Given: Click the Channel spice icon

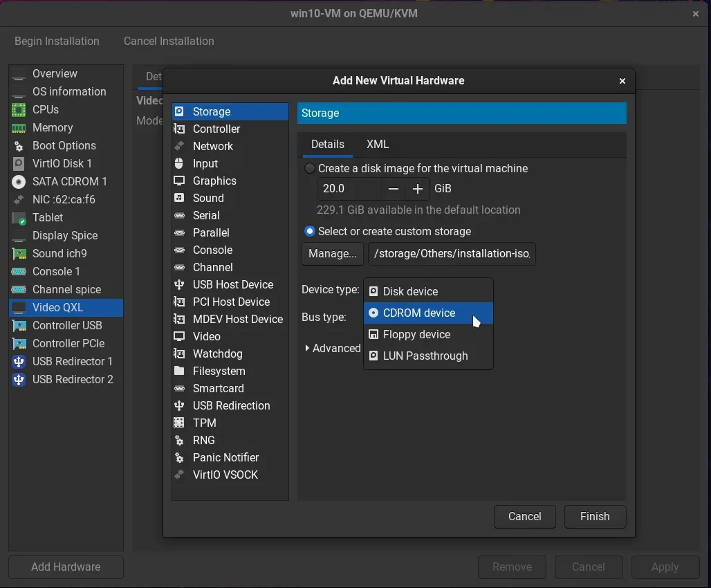Looking at the screenshot, I should pos(19,289).
